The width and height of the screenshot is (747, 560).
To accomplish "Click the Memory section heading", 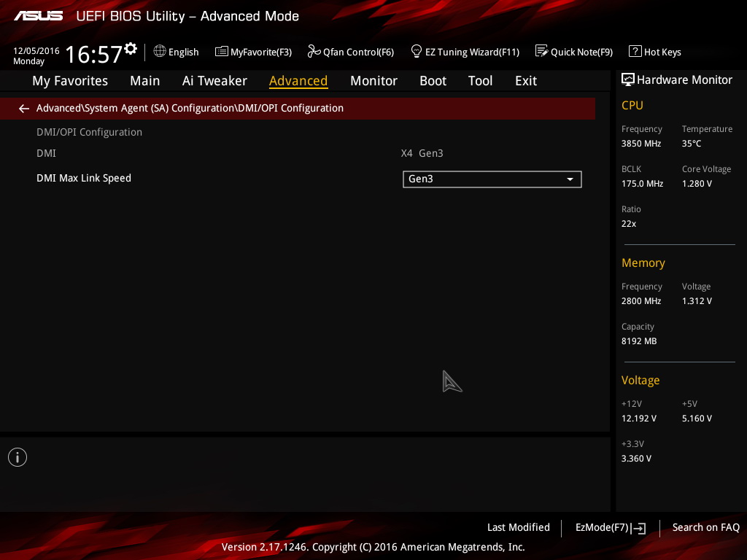I will 643,262.
